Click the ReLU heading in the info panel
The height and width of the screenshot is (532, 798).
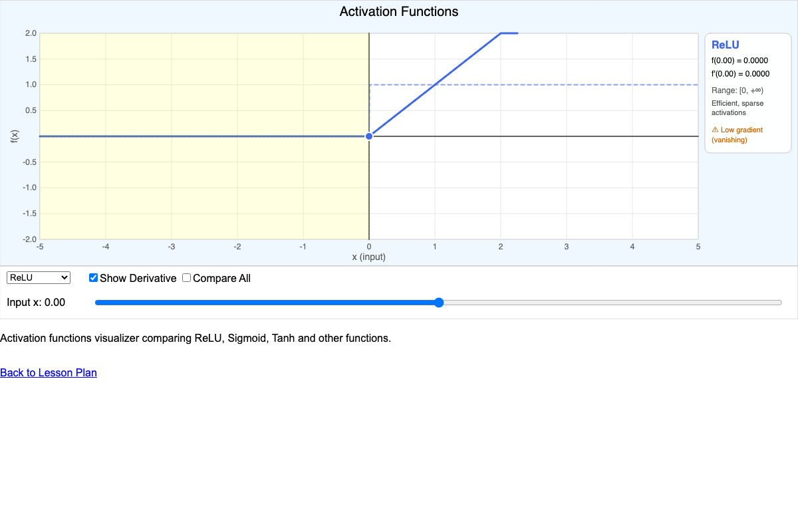click(725, 45)
